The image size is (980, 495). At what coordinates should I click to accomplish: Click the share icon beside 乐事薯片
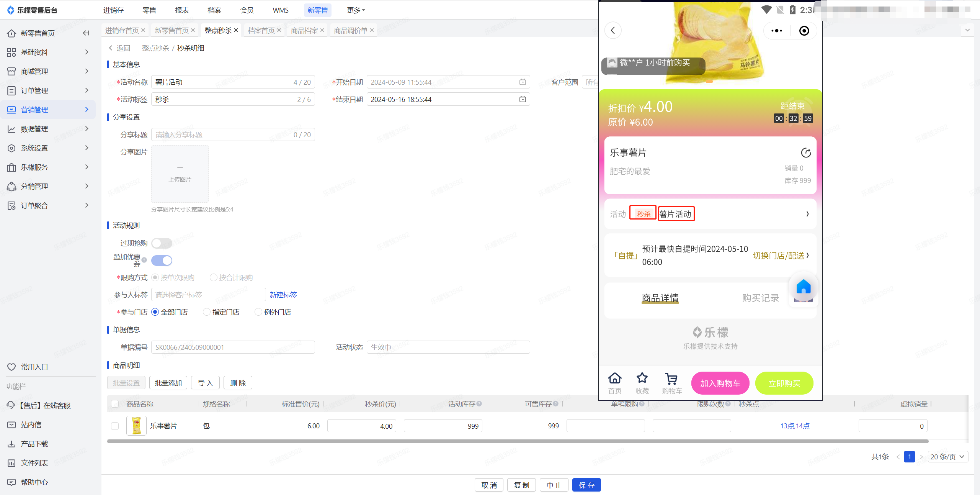[x=806, y=153]
